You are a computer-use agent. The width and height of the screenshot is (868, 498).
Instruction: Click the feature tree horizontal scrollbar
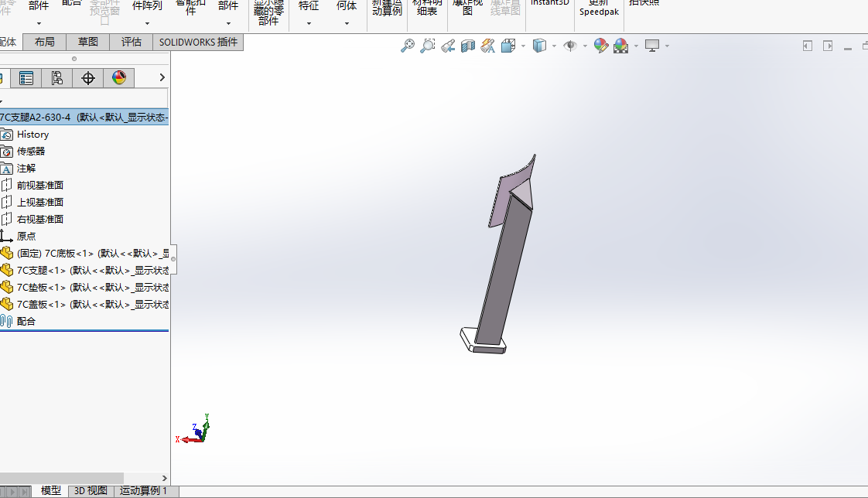coord(61,478)
